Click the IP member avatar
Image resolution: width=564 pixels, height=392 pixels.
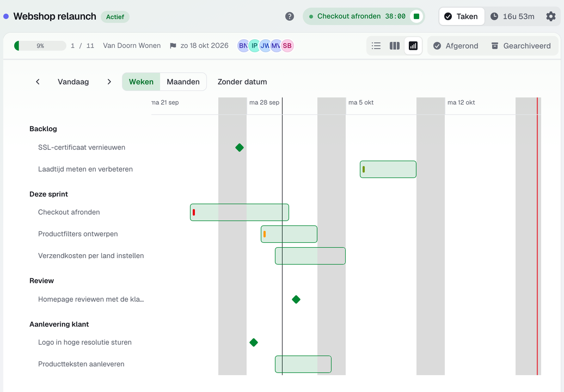pos(254,46)
